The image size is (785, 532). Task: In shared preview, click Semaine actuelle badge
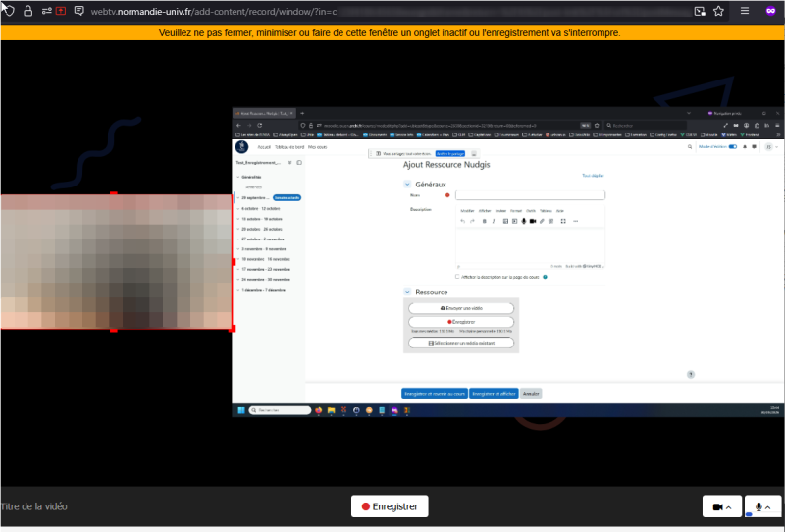point(287,198)
